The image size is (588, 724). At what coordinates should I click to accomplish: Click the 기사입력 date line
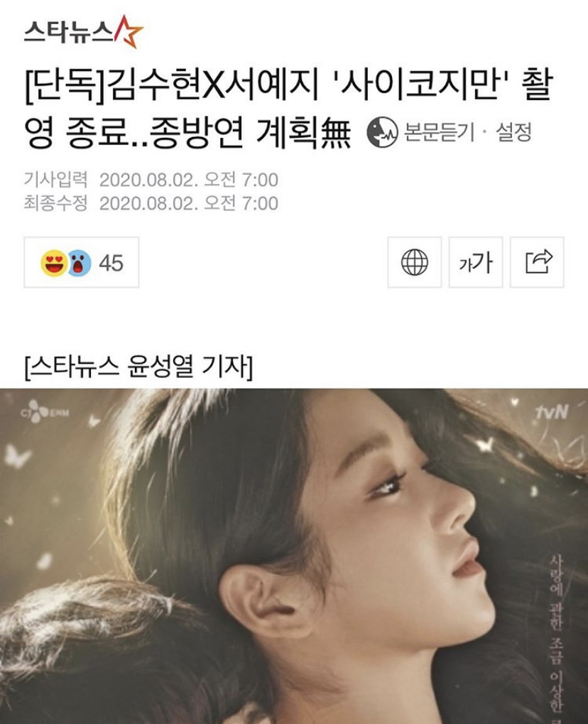click(151, 180)
